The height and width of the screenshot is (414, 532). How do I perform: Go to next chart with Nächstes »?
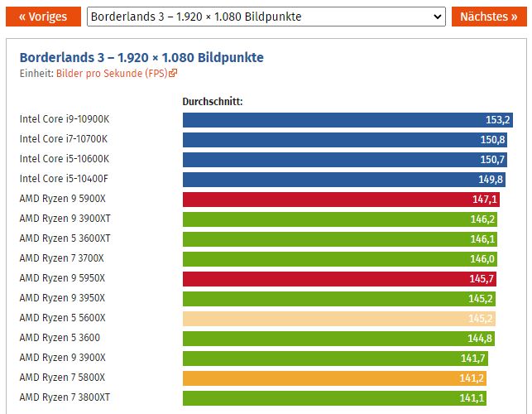tap(489, 17)
